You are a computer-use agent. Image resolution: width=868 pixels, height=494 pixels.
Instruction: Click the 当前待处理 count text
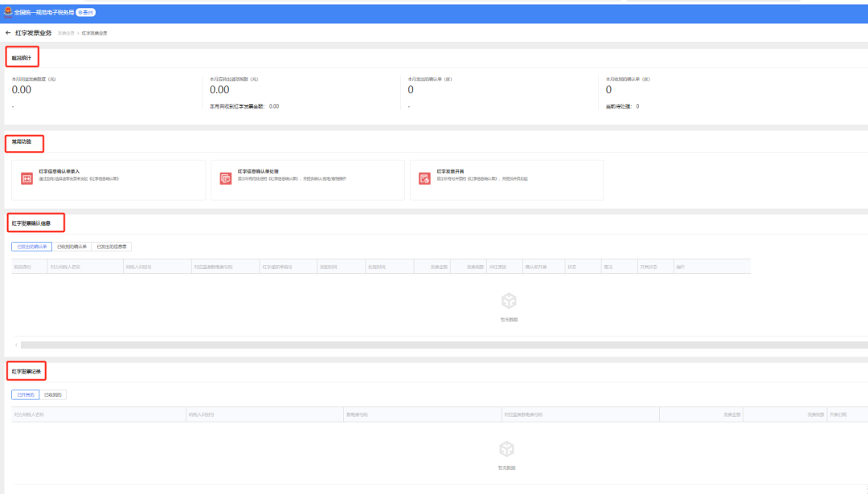(x=622, y=106)
